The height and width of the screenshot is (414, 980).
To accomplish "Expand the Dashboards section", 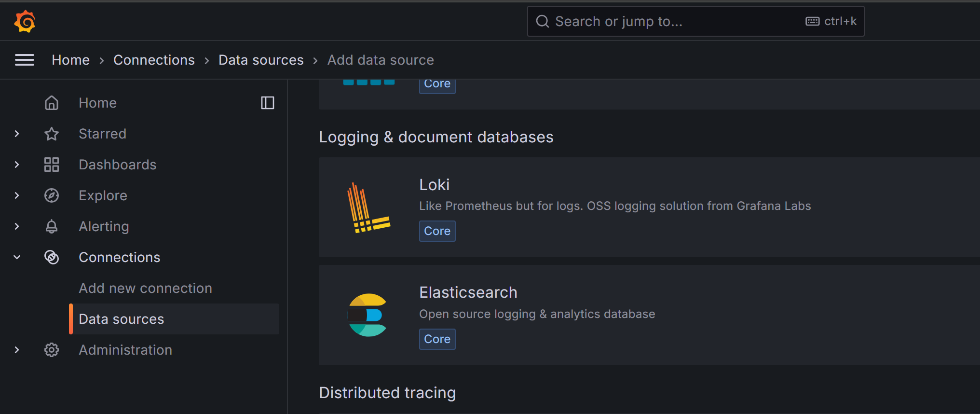I will (x=17, y=165).
